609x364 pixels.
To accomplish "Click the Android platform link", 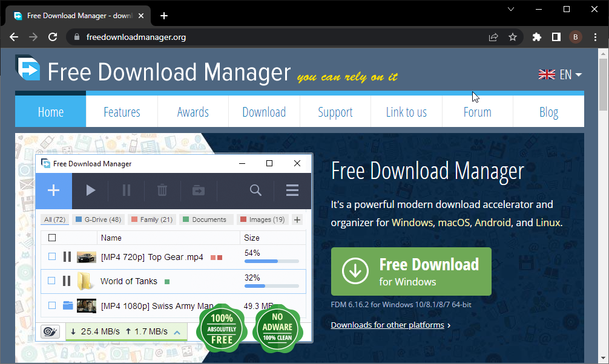I will 493,223.
